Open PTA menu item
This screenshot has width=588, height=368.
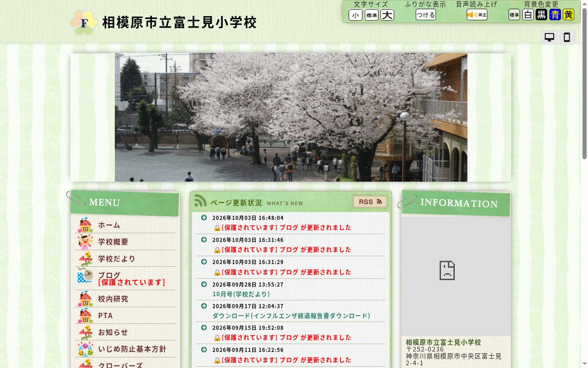click(105, 316)
